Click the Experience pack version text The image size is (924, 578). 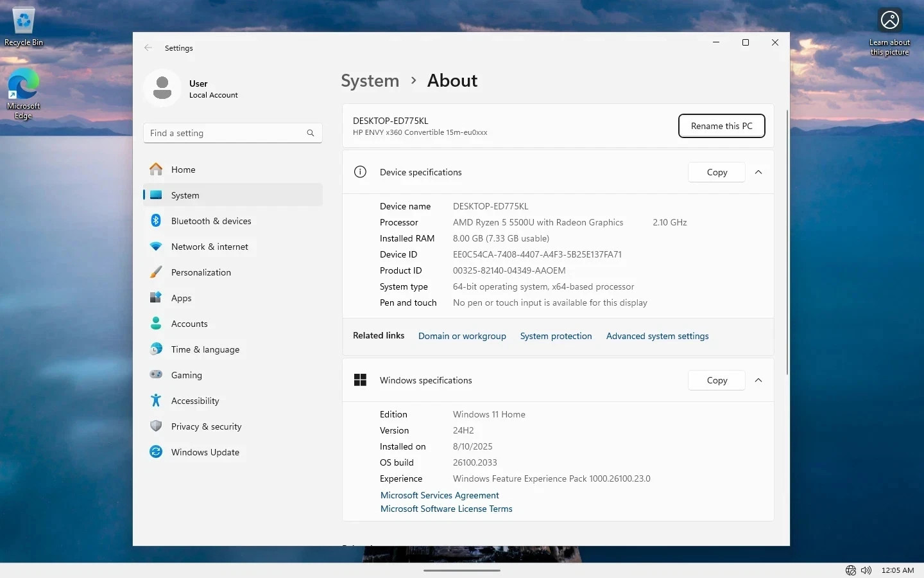[552, 478]
